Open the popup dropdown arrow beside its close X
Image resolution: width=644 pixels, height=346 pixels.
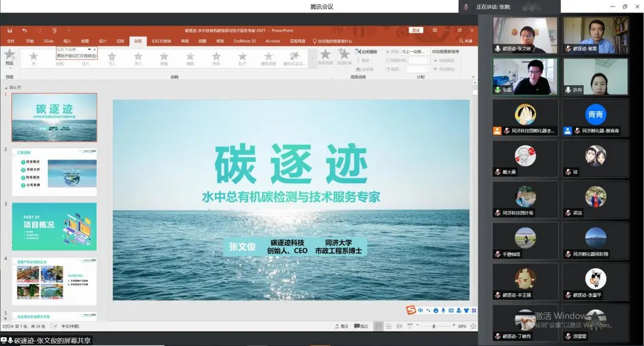click(x=89, y=49)
